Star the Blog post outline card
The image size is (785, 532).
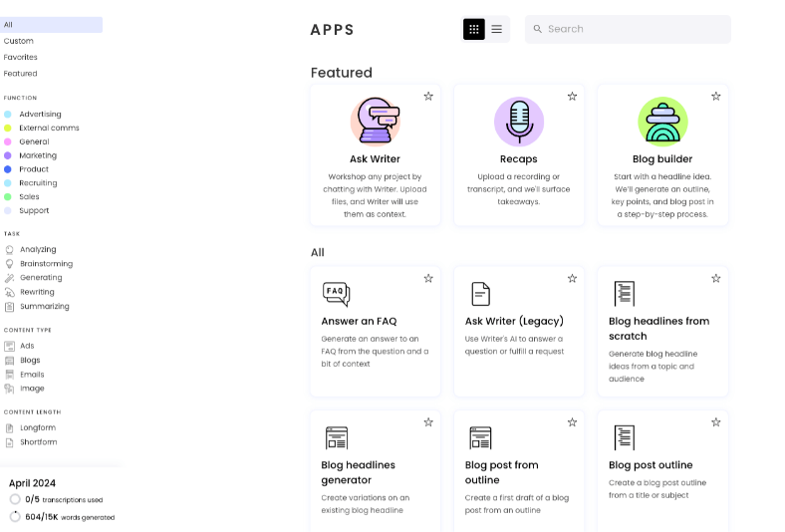(x=716, y=422)
